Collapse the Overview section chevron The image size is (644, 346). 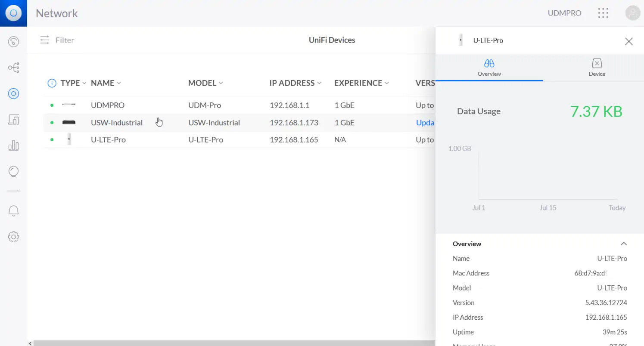coord(623,244)
